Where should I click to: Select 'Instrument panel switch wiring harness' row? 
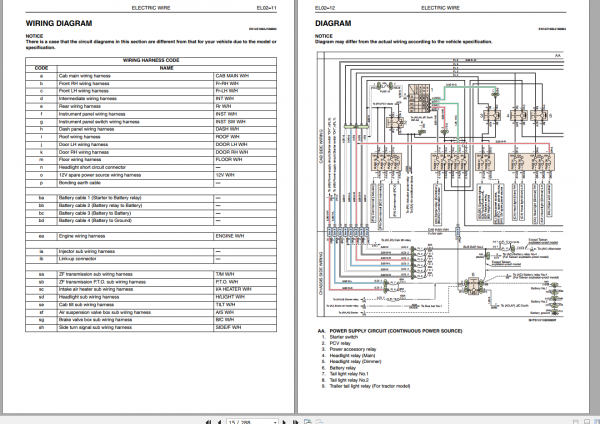click(151, 122)
